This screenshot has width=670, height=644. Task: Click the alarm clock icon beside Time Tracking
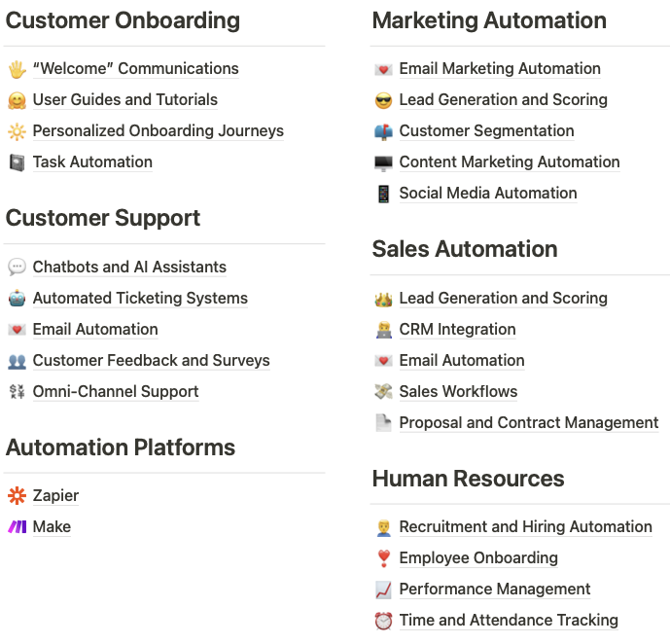coord(383,621)
